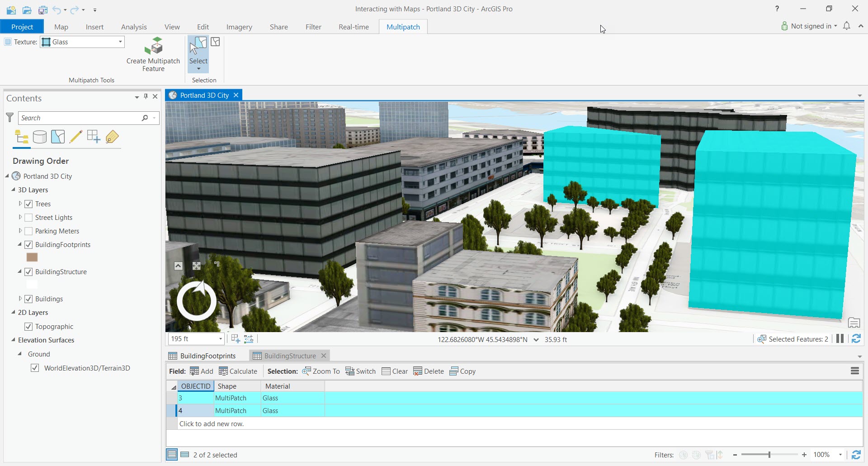Switch to List By Data Source view
This screenshot has height=466, width=868.
coord(40,137)
